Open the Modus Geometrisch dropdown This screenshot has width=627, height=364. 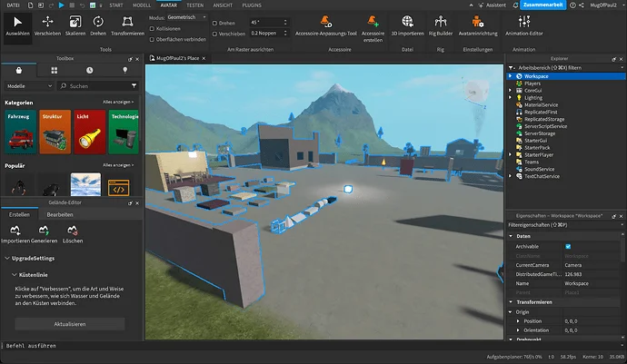187,17
